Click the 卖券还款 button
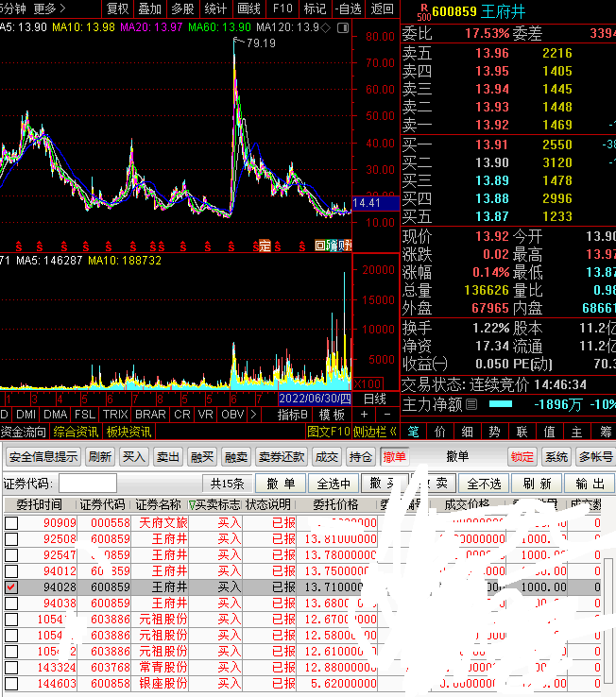Viewport: 616px width, 697px height. (x=282, y=456)
